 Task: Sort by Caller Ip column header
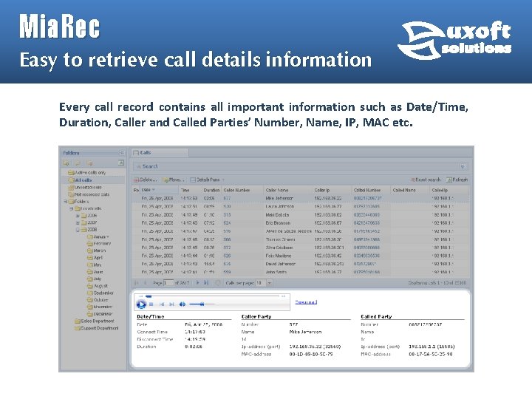(x=332, y=190)
